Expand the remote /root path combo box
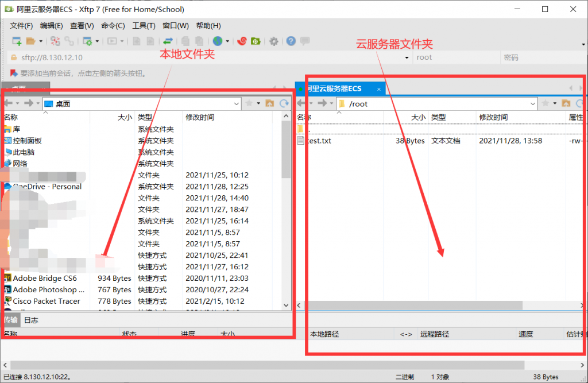This screenshot has height=383, width=588. coord(533,103)
